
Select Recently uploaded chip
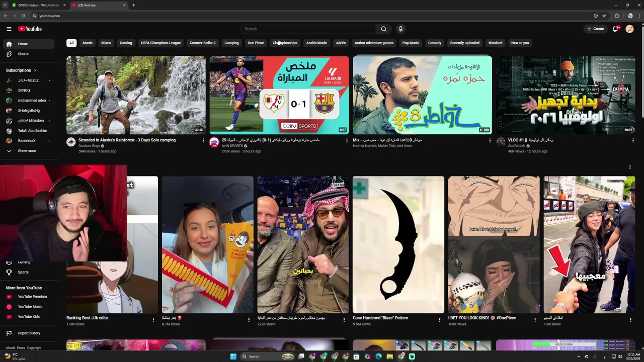click(465, 43)
